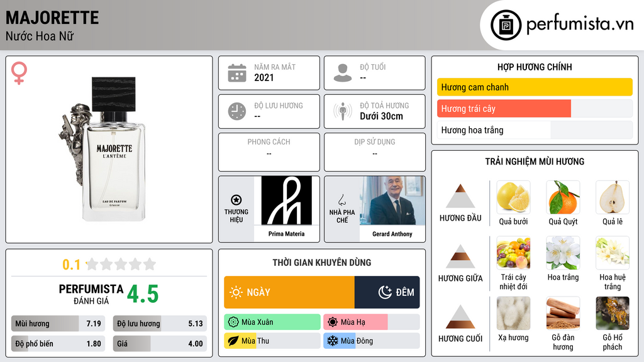Open the Xạ hương note image
This screenshot has width=644, height=362.
(x=513, y=313)
